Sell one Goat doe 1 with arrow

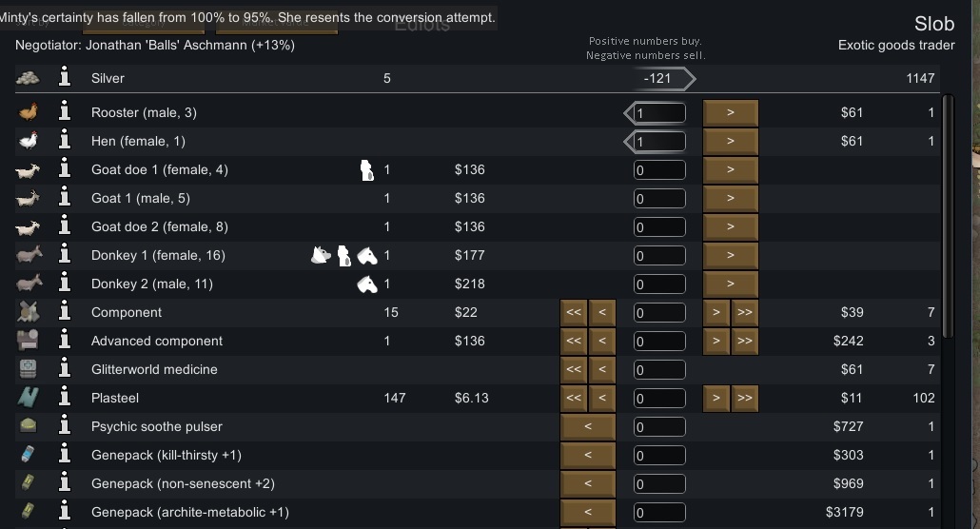coord(730,169)
